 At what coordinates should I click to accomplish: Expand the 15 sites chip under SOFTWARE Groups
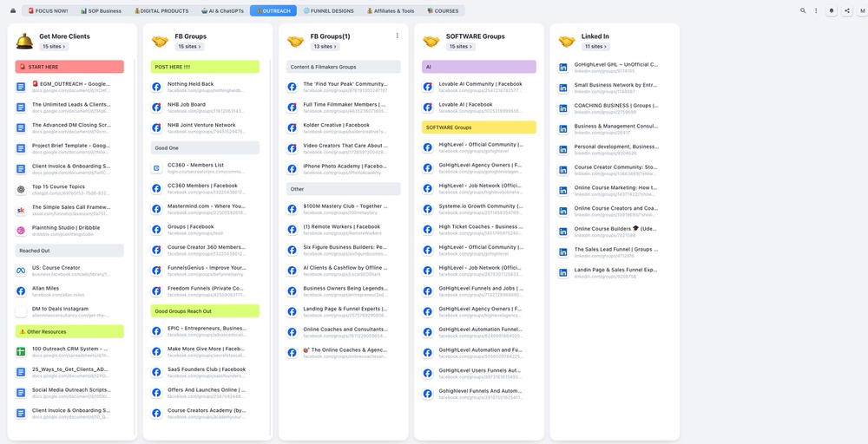coord(461,47)
